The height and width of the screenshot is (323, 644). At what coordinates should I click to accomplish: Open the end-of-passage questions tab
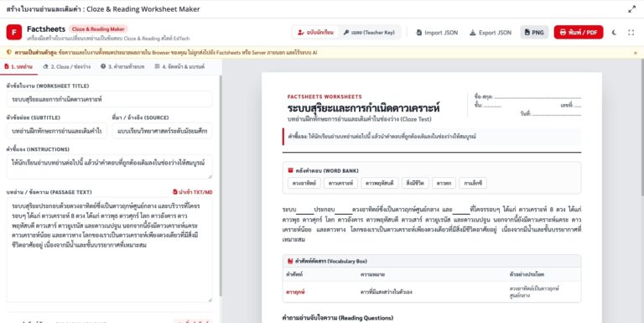pos(122,66)
